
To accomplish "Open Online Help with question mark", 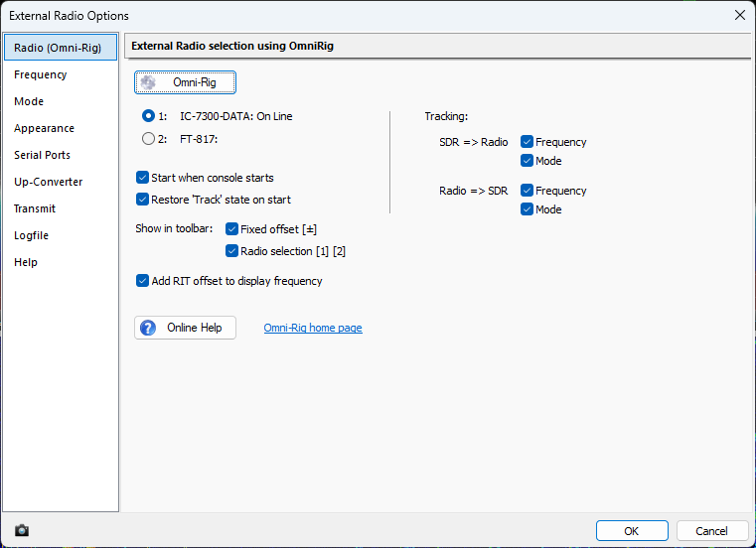I will 185,328.
